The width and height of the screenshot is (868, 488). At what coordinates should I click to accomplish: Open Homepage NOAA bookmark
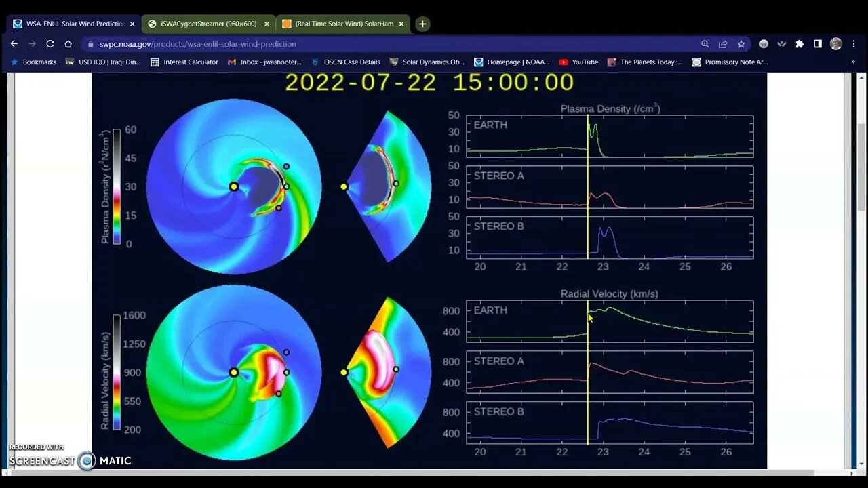click(x=512, y=62)
